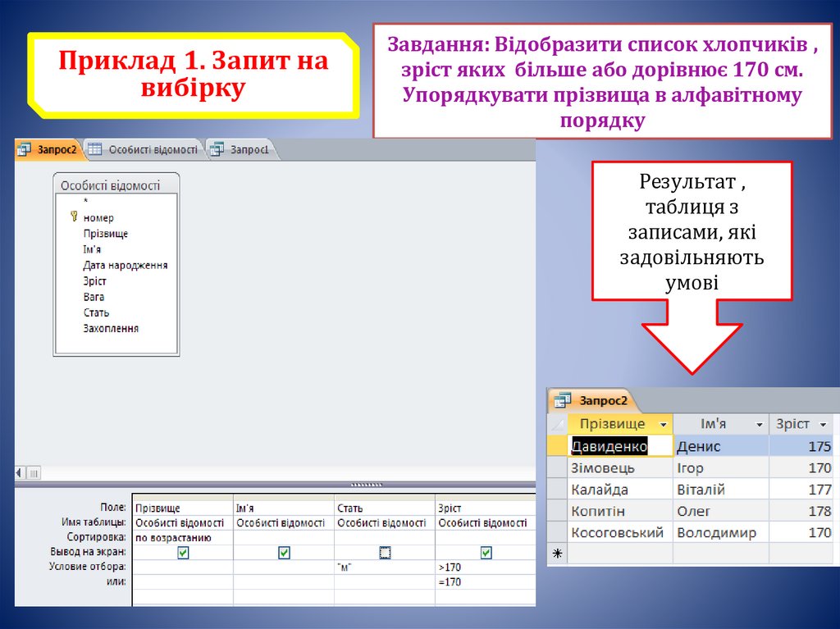The width and height of the screenshot is (840, 629).
Task: Click the primary key icon next to номер
Action: (x=74, y=217)
